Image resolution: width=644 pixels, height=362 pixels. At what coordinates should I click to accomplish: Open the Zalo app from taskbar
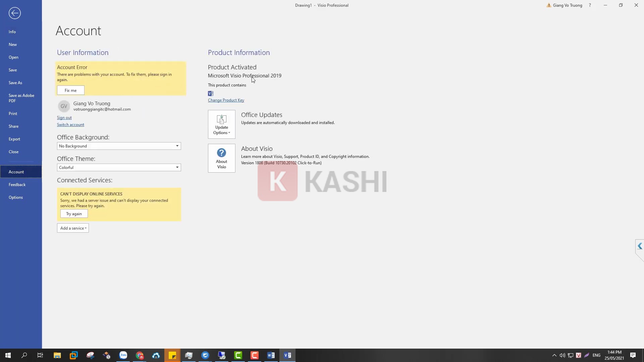123,355
